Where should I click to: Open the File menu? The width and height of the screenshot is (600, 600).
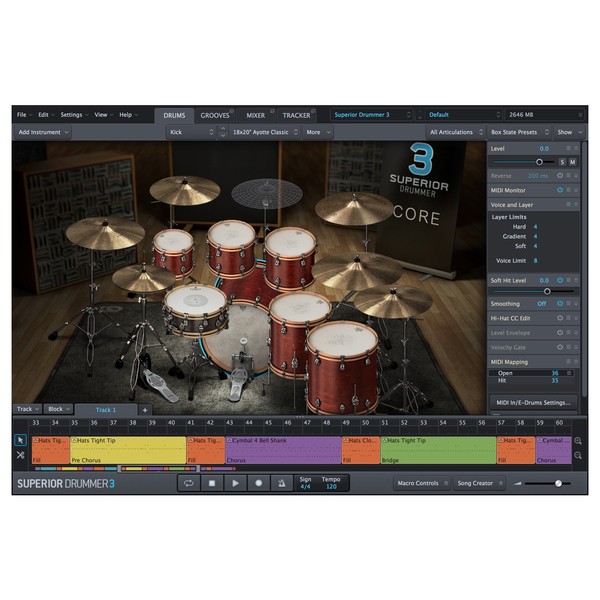[24, 115]
